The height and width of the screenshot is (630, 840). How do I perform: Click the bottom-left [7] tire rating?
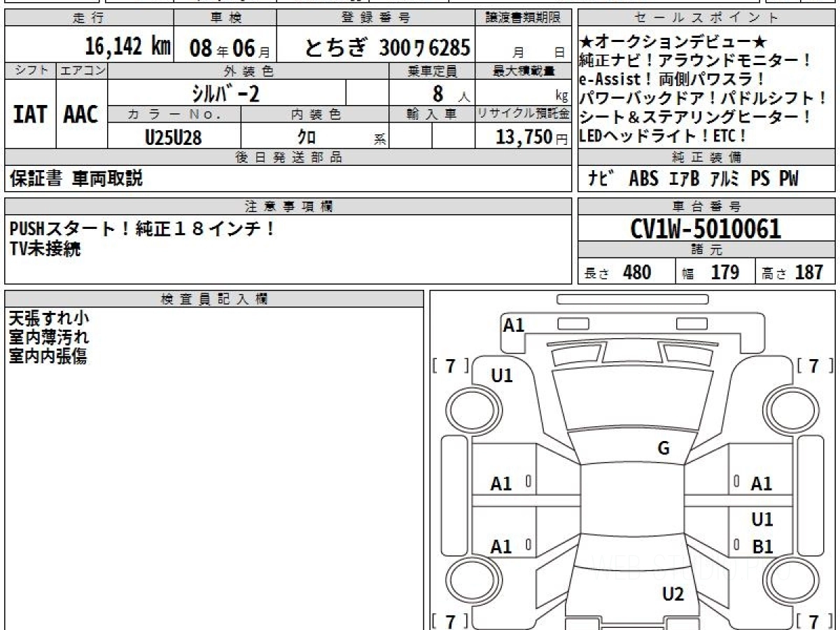(451, 620)
